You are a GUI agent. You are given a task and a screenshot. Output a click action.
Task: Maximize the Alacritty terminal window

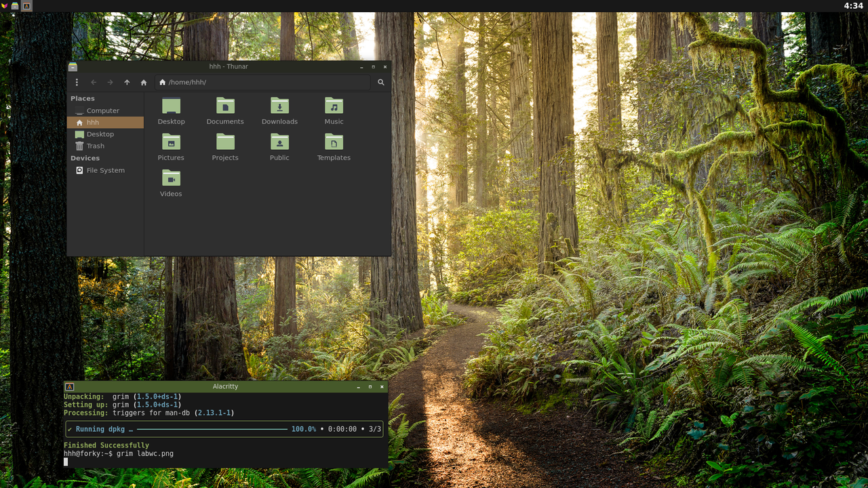tap(370, 386)
